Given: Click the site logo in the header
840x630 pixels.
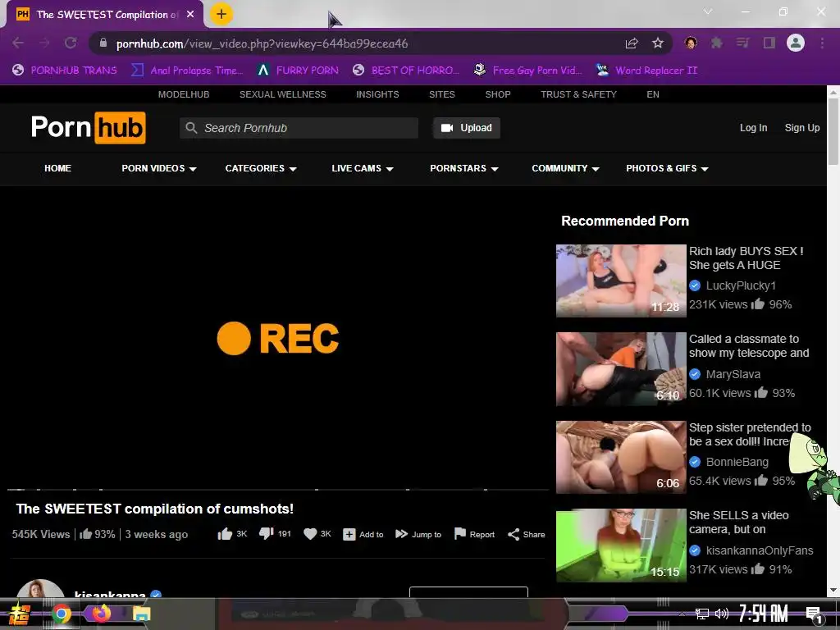Looking at the screenshot, I should 89,127.
